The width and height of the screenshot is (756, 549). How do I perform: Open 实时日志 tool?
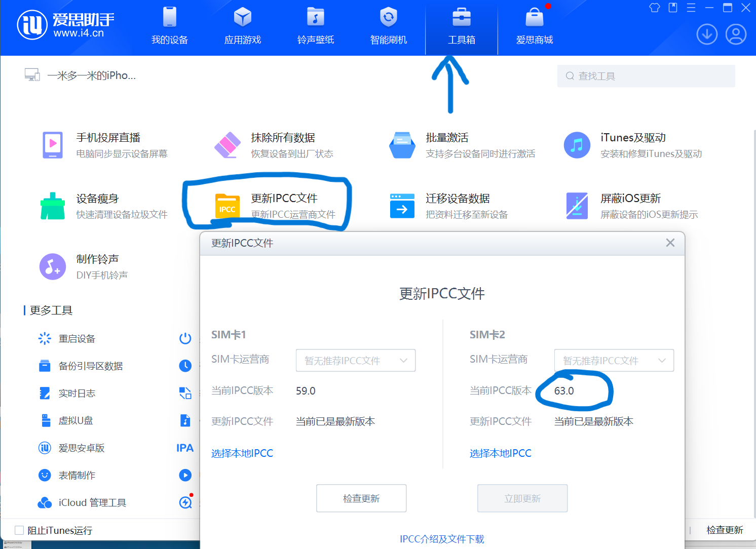[67, 393]
